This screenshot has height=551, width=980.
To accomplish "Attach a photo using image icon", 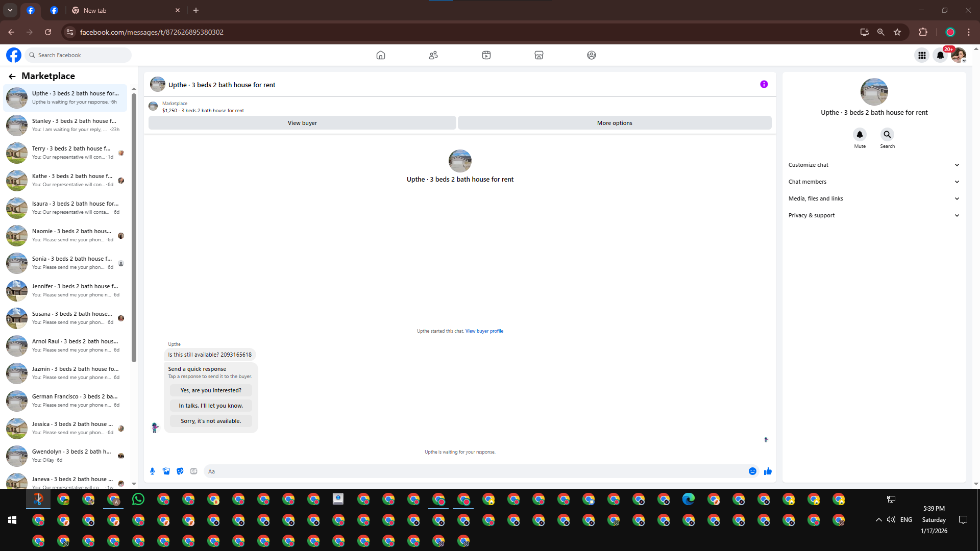I will click(166, 471).
